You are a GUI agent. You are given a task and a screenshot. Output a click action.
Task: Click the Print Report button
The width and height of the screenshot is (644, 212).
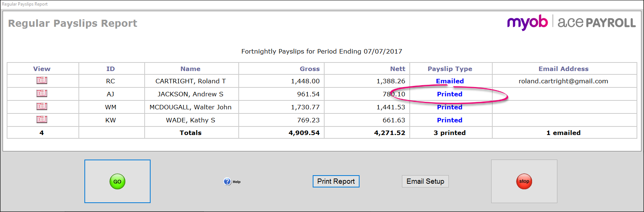tap(336, 181)
